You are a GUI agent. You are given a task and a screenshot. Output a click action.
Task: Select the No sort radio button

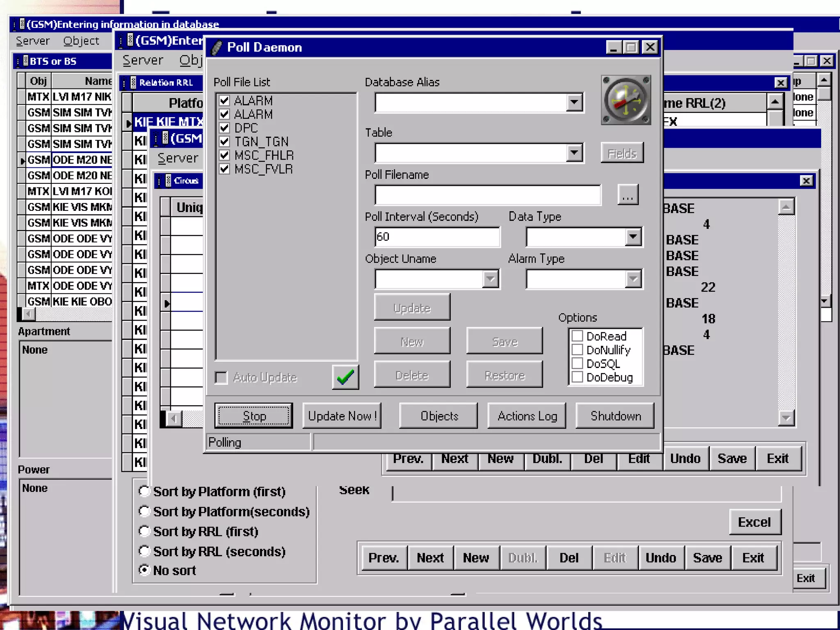pyautogui.click(x=144, y=570)
